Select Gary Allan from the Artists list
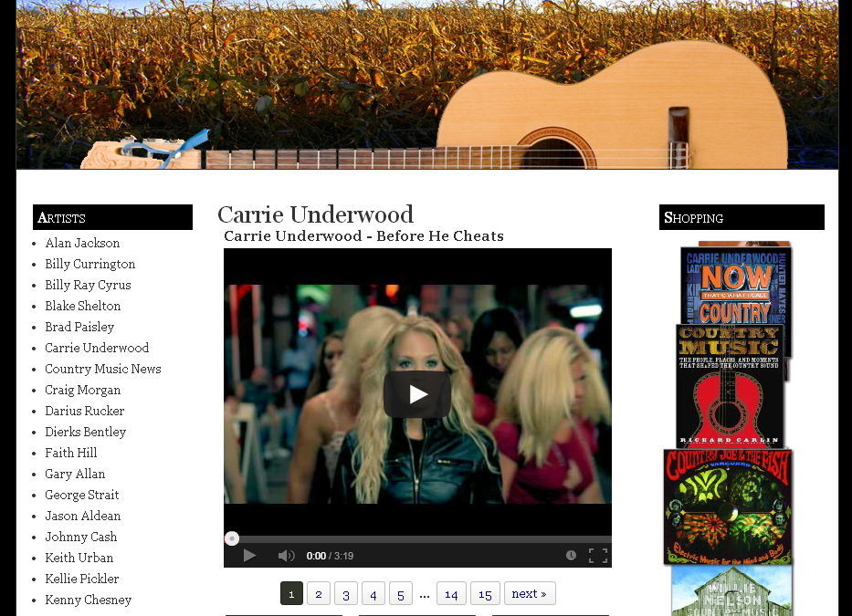This screenshot has height=616, width=852. click(75, 474)
